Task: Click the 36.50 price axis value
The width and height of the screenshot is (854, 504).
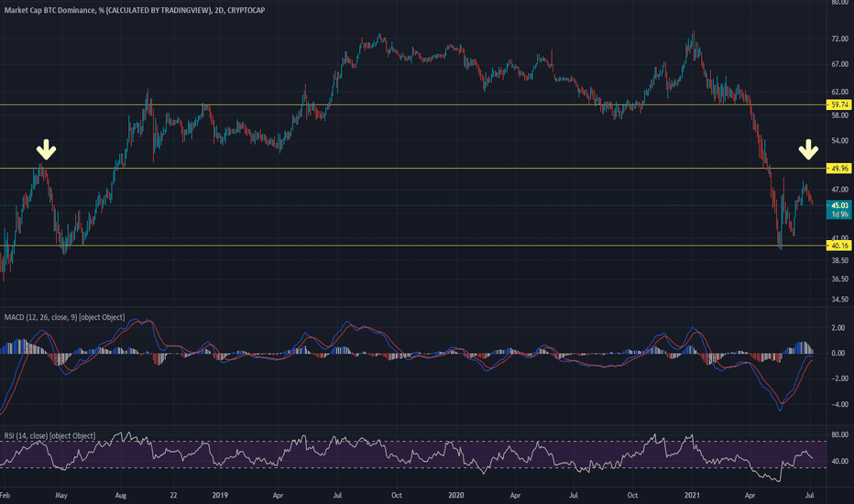Action: (839, 279)
